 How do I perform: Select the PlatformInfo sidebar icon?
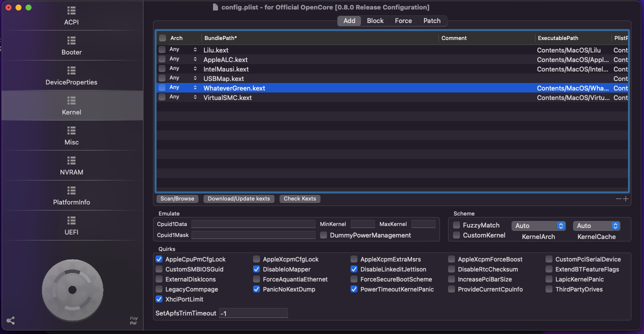[71, 190]
